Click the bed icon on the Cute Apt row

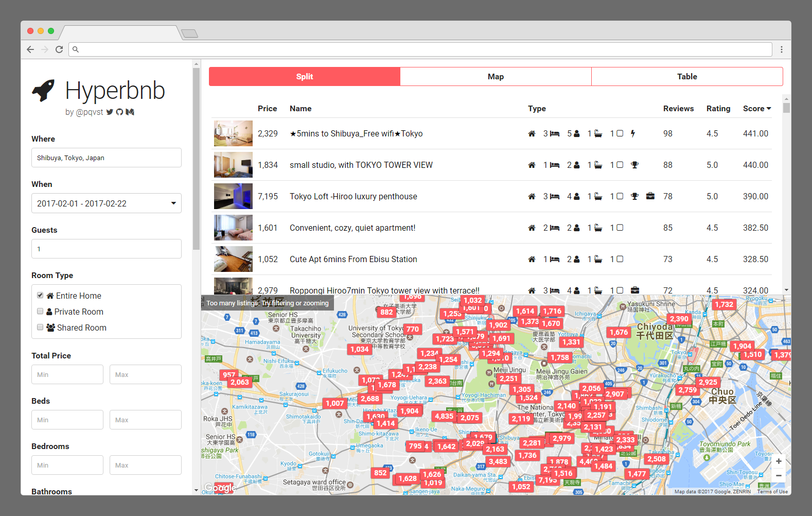pos(555,259)
